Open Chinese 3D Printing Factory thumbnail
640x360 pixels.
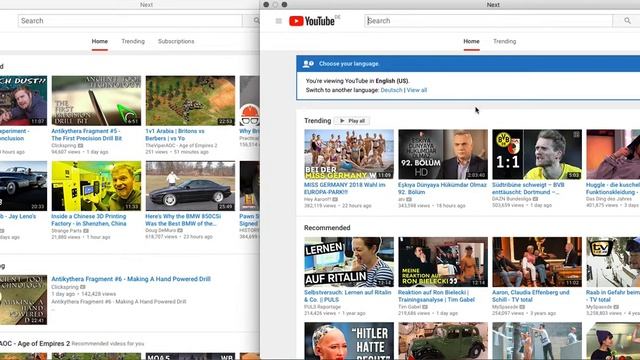96,186
